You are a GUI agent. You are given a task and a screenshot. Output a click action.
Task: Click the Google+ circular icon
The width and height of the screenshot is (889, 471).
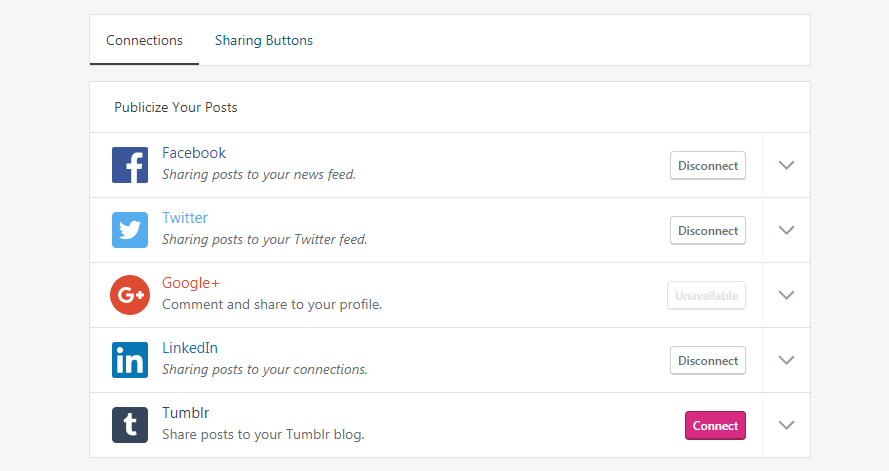130,295
